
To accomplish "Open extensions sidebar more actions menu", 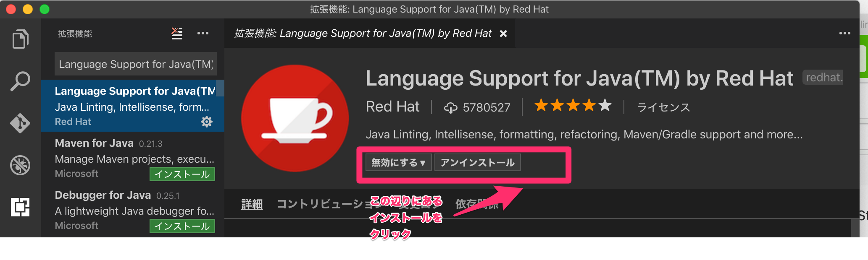I will [203, 34].
